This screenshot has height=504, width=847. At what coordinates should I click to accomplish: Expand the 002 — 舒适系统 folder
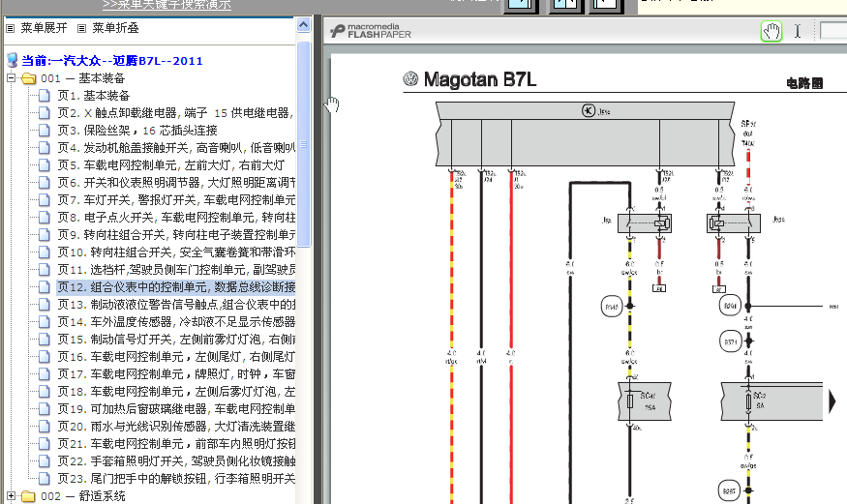(11, 495)
